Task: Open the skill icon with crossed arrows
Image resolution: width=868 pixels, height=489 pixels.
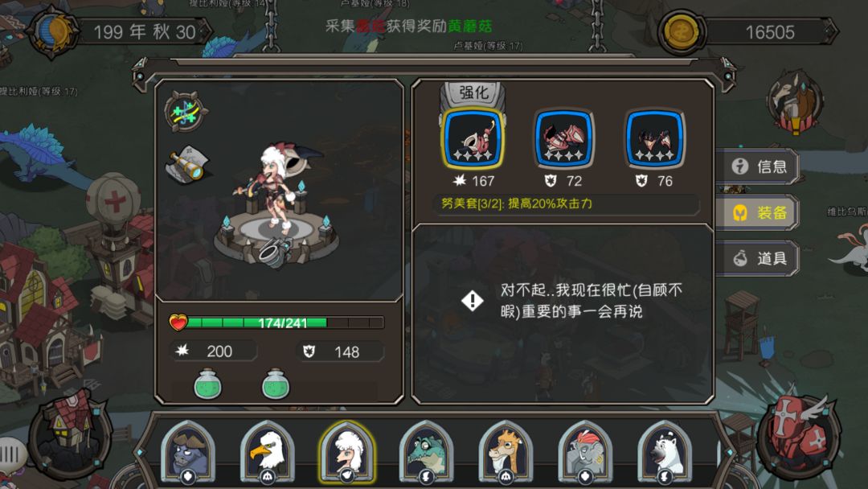Action: coord(186,112)
